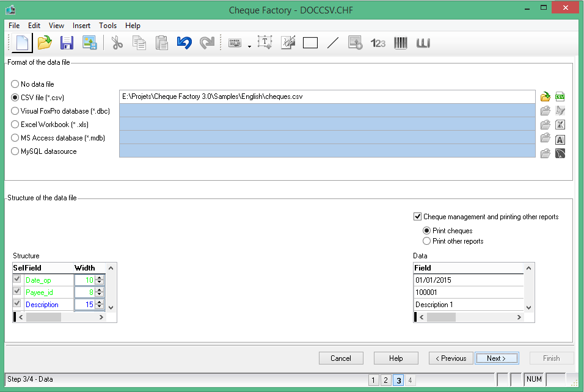
Task: Open the Edit menu
Action: point(34,25)
